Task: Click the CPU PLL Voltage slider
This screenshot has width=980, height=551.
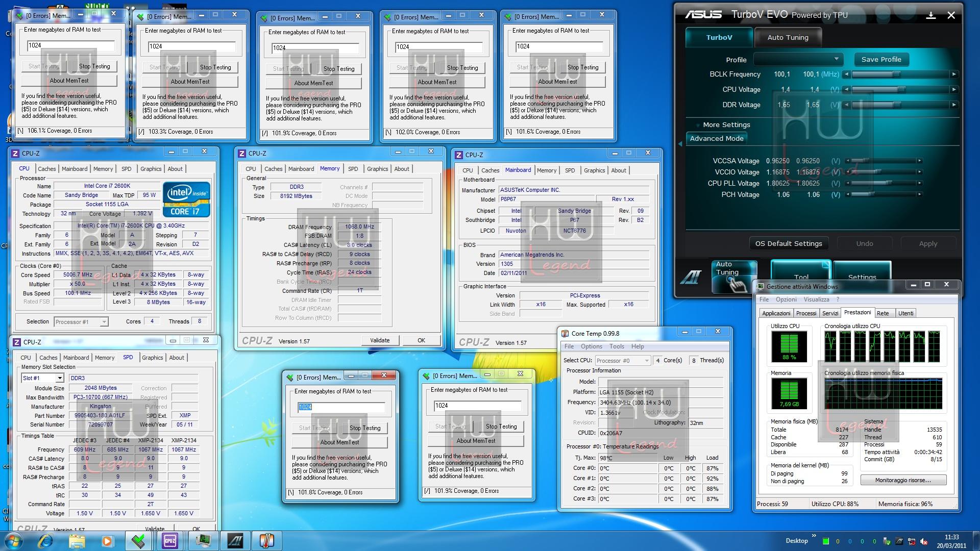Action: (883, 183)
